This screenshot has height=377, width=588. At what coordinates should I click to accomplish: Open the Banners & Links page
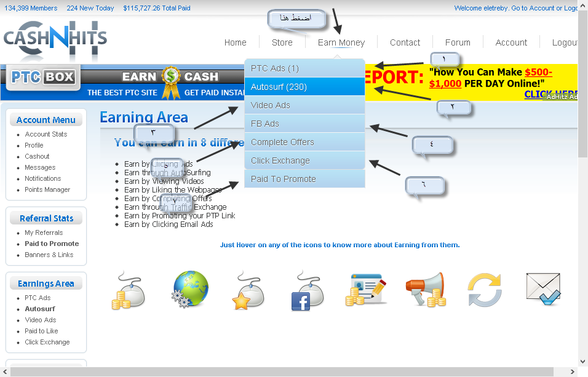tap(49, 255)
